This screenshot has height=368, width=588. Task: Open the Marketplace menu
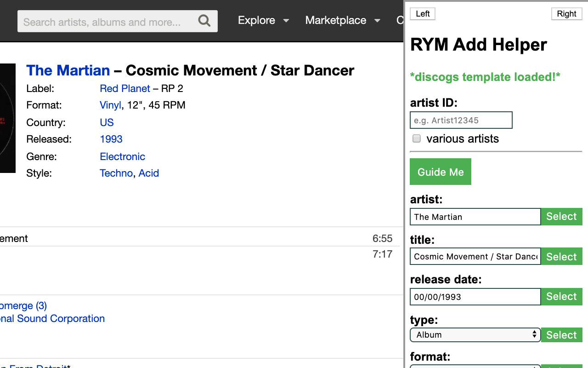[336, 20]
